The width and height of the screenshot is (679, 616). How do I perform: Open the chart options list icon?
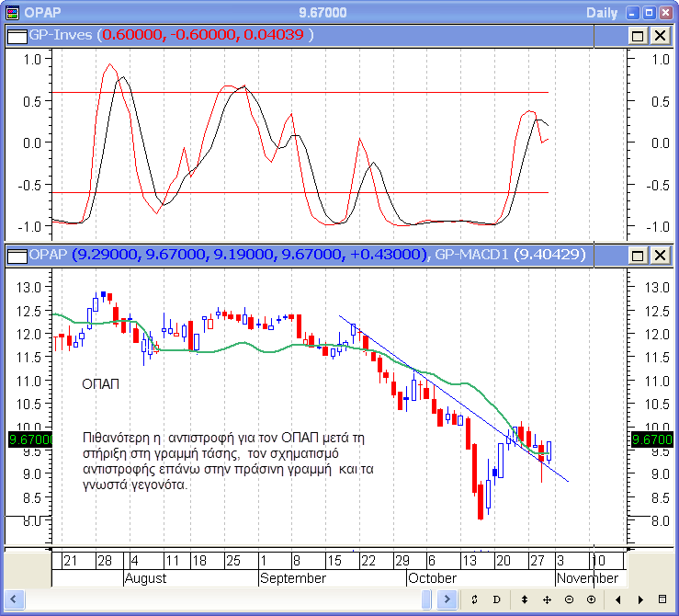point(661,599)
